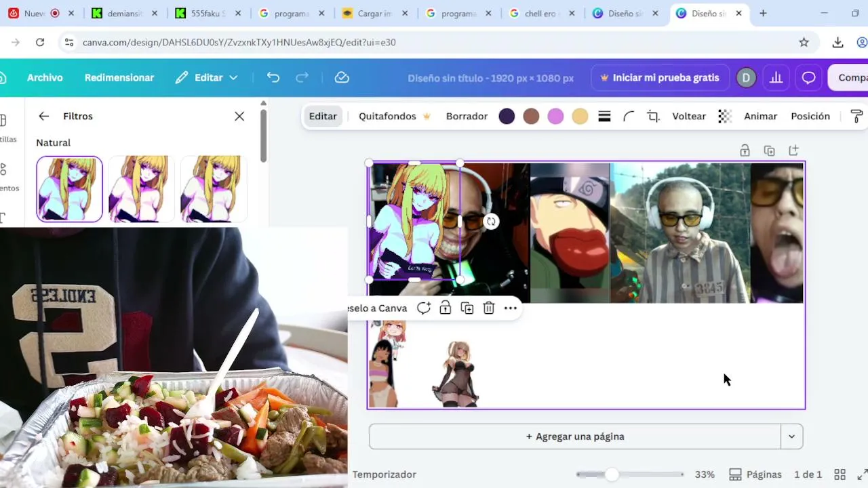Open the Archivo menu
The height and width of the screenshot is (488, 868).
pyautogui.click(x=45, y=78)
